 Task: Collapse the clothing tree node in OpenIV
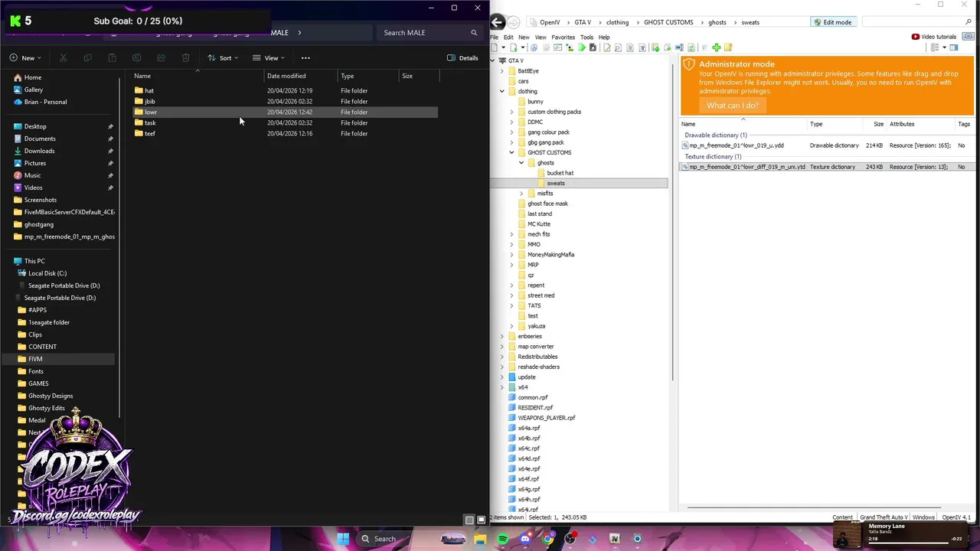[x=502, y=91]
